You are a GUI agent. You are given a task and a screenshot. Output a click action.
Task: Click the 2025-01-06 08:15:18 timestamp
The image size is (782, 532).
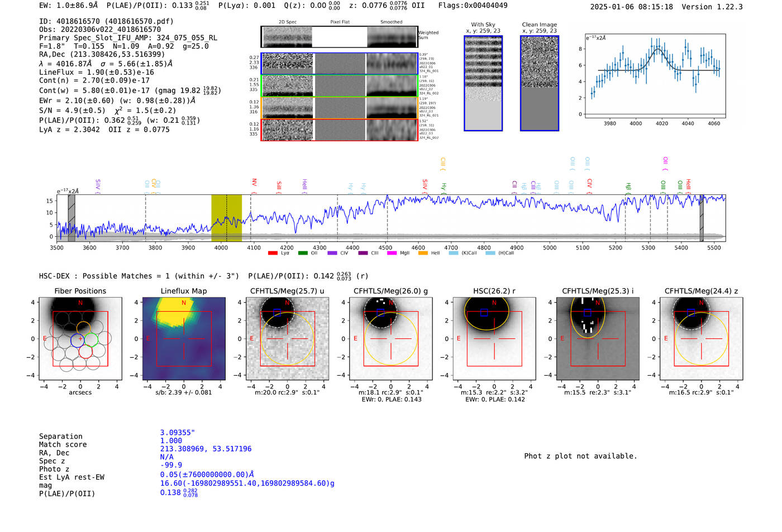[x=631, y=7]
